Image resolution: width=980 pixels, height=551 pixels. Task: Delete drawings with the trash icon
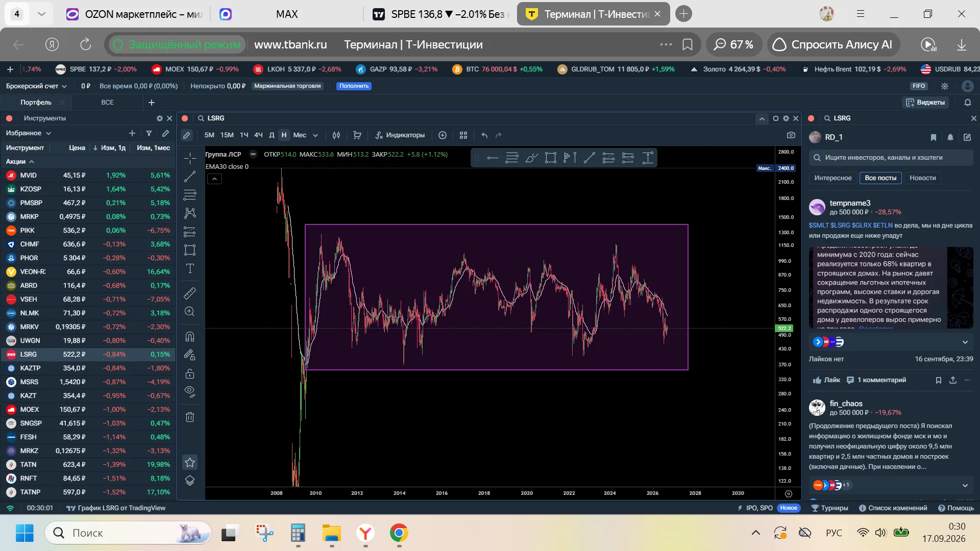tap(190, 417)
